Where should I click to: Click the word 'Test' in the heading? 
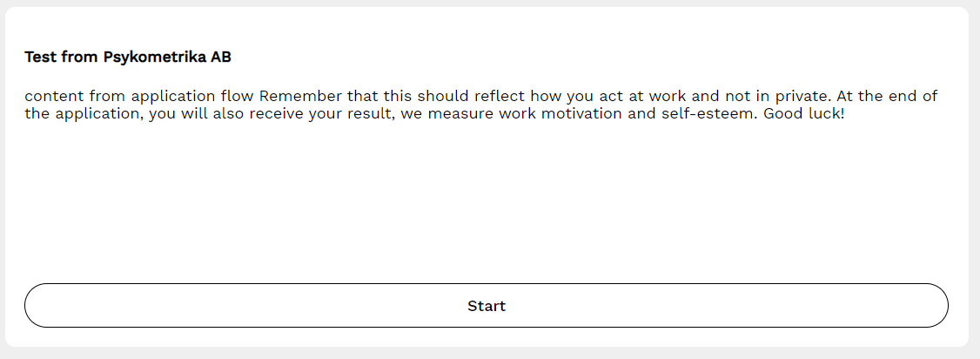[x=40, y=58]
